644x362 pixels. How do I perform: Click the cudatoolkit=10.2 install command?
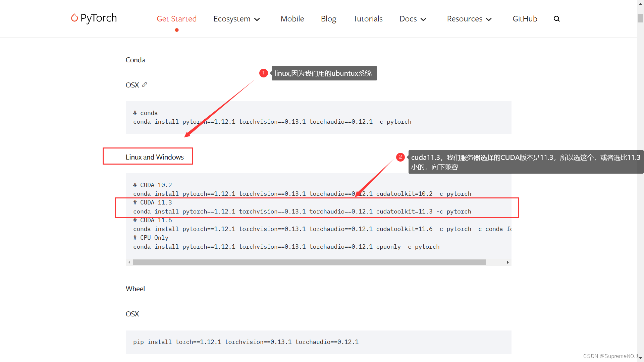pos(302,194)
